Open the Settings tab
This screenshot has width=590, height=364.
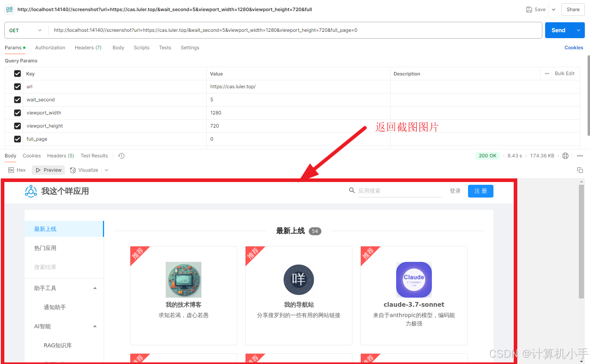click(190, 48)
